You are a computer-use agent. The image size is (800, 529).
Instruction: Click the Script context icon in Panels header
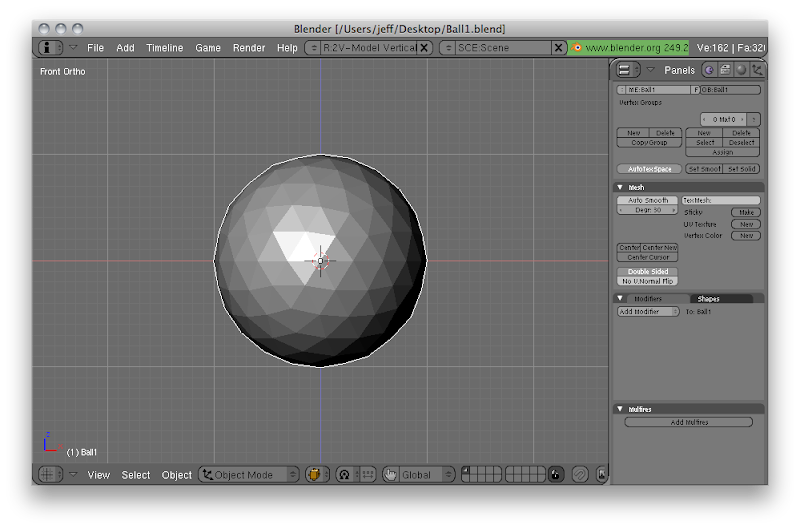(725, 70)
